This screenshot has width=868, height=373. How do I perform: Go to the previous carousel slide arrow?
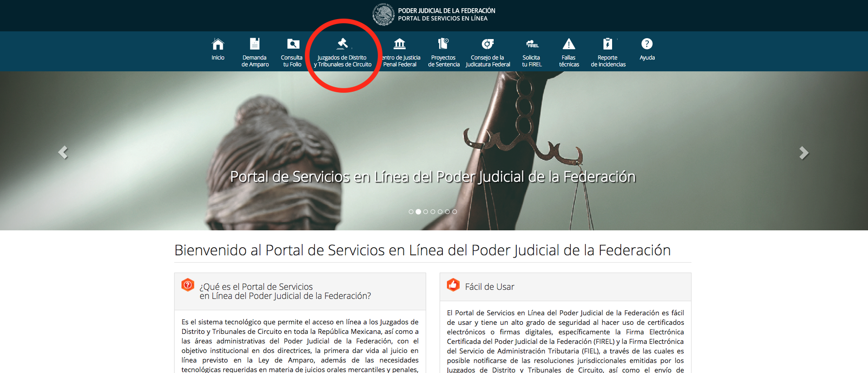(63, 152)
